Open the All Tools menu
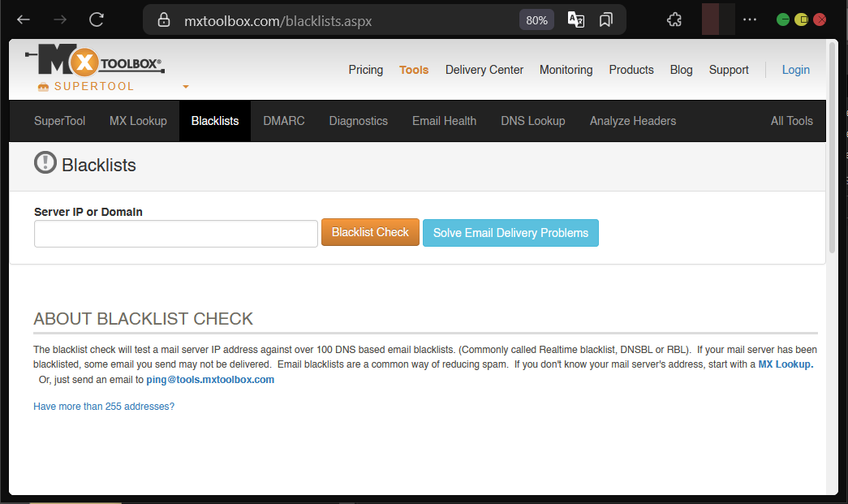This screenshot has height=504, width=848. [791, 121]
